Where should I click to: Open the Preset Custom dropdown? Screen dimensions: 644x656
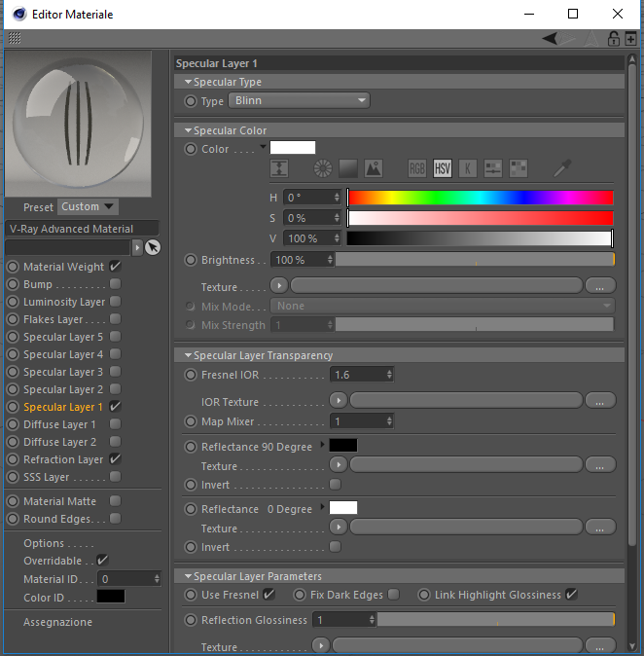(88, 206)
